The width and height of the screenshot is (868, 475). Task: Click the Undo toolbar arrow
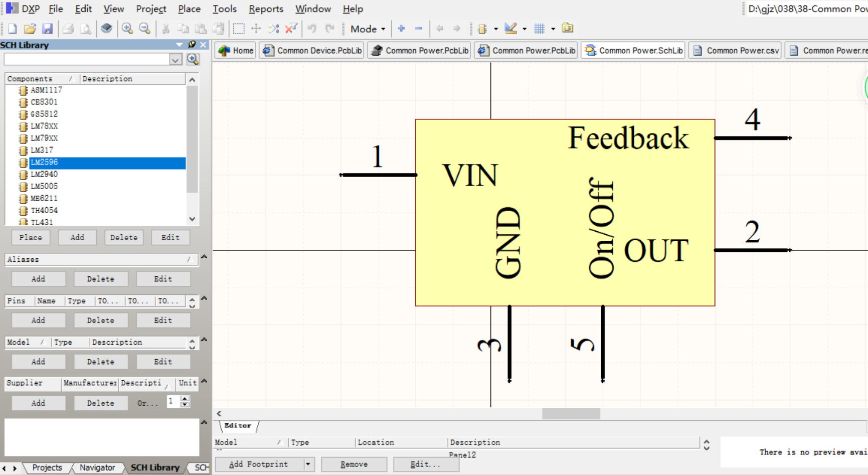coord(312,29)
